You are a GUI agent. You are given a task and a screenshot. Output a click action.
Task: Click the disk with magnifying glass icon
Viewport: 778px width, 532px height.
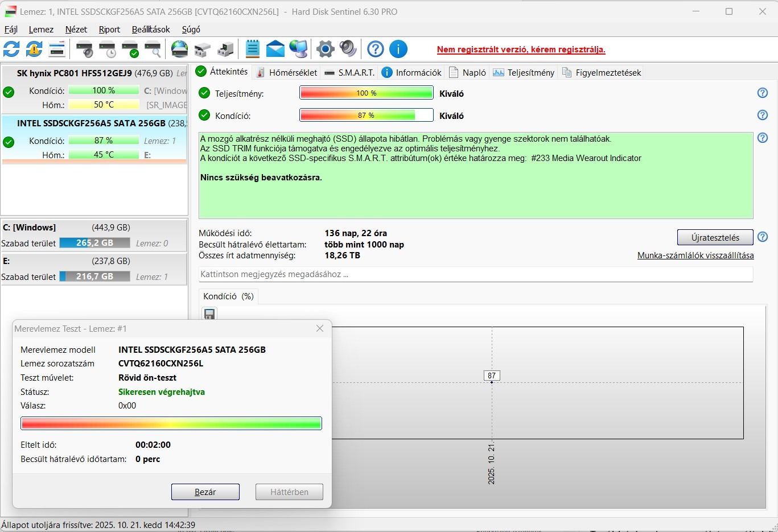(153, 50)
